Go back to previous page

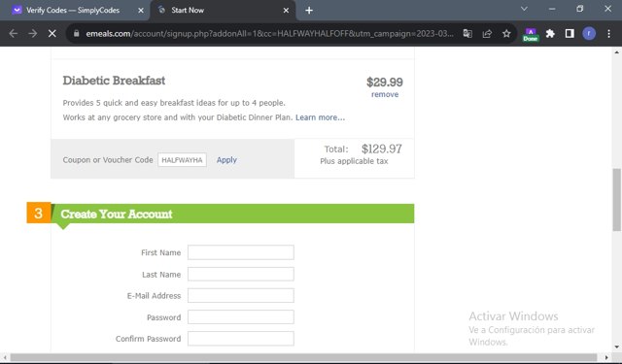point(13,34)
